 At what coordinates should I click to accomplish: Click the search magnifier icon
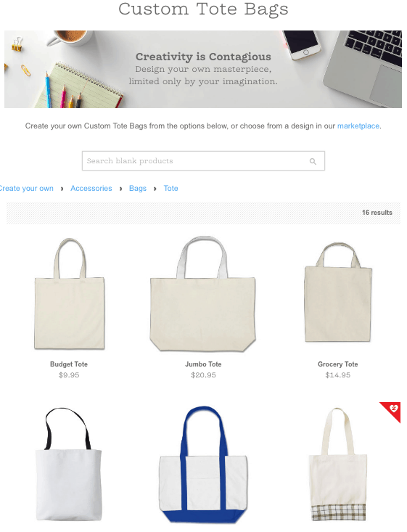(x=313, y=162)
